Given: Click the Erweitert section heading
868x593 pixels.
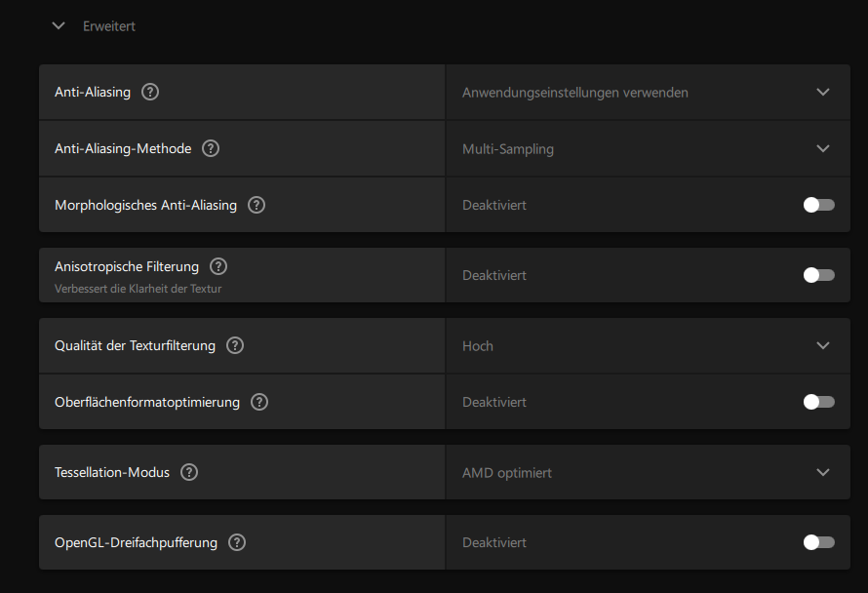Looking at the screenshot, I should pos(109,26).
